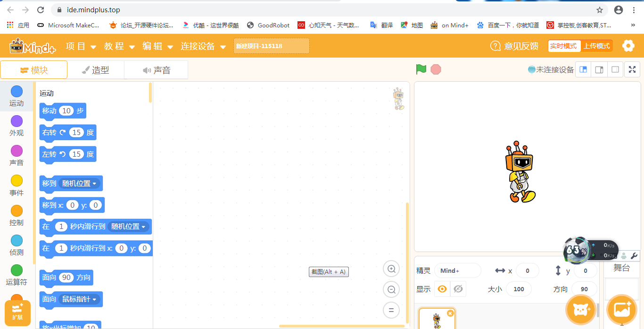The width and height of the screenshot is (644, 329).
Task: Open the add sprite cat button
Action: [580, 310]
